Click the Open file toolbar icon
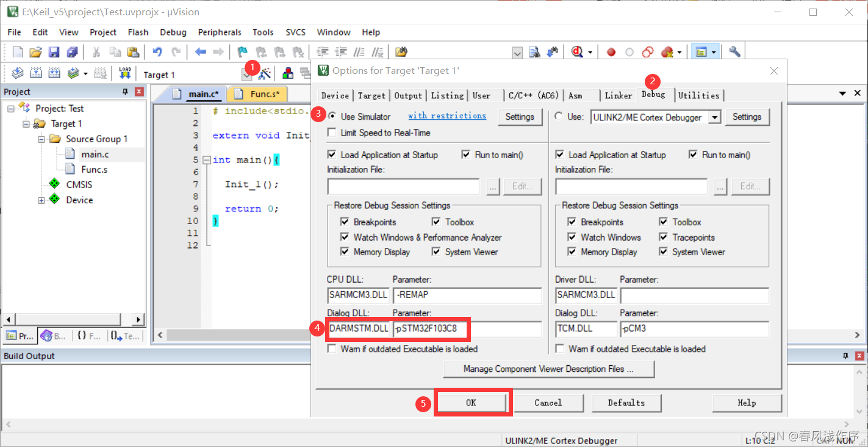 [x=36, y=52]
